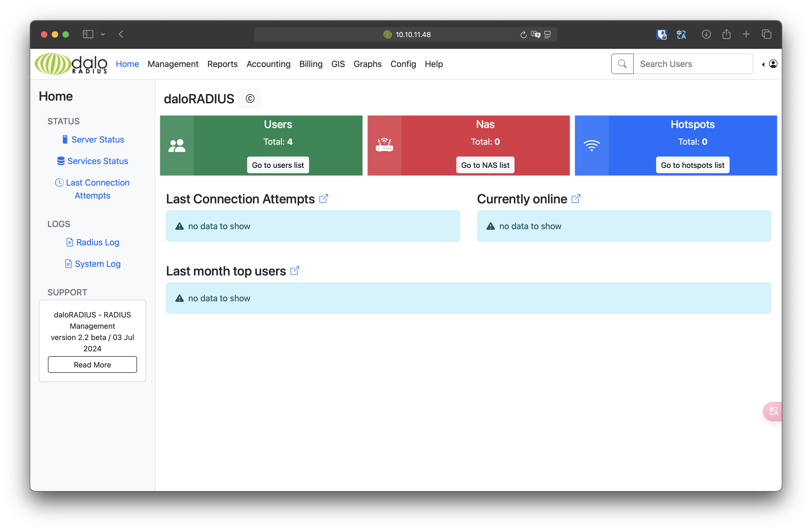812x531 pixels.
Task: Click the site favicon in address bar
Action: [x=388, y=34]
